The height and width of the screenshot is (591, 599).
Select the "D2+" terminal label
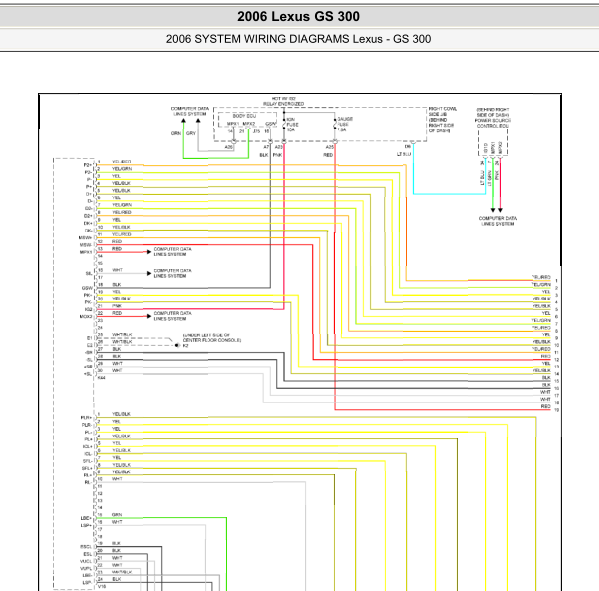[88, 216]
